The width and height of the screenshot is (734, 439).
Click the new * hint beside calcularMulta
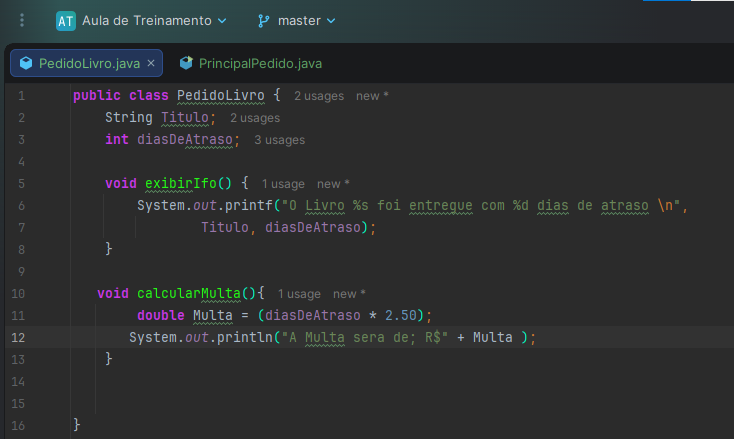point(349,294)
